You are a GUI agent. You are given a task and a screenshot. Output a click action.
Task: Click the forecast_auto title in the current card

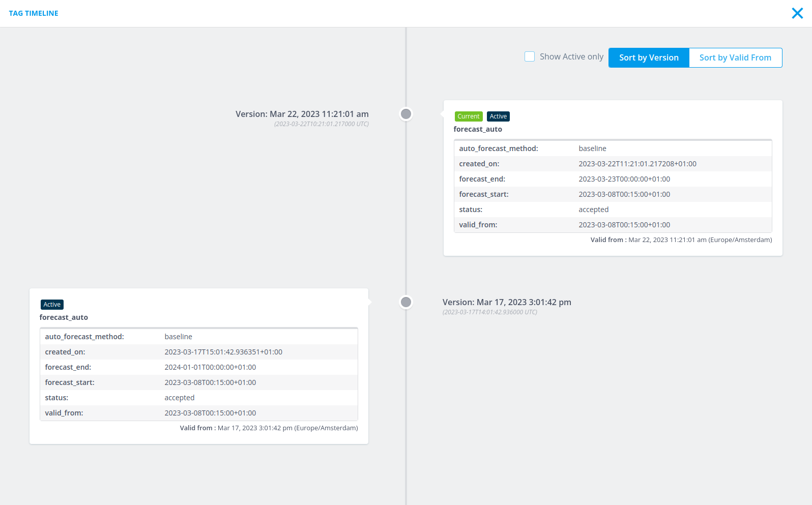tap(478, 129)
